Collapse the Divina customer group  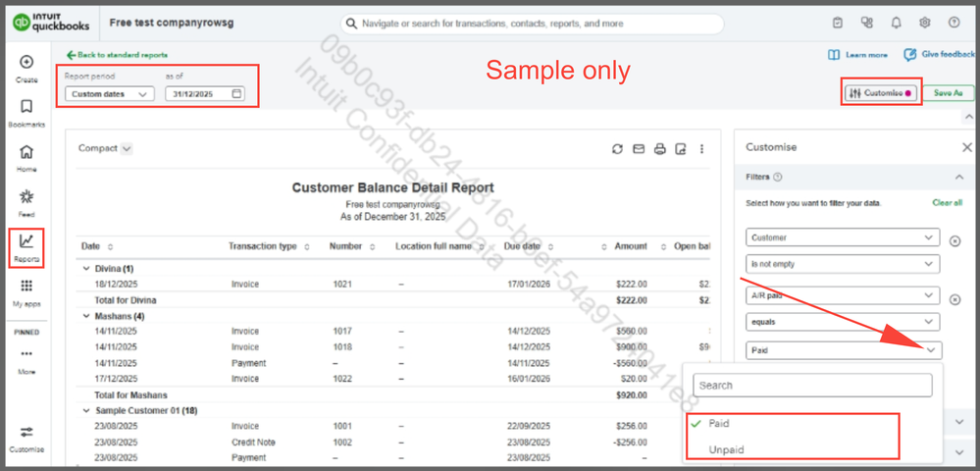click(85, 268)
